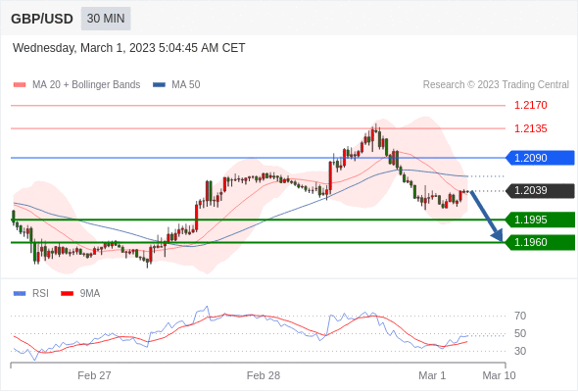Click the Research © 2023 Trading Central credit

[x=496, y=85]
